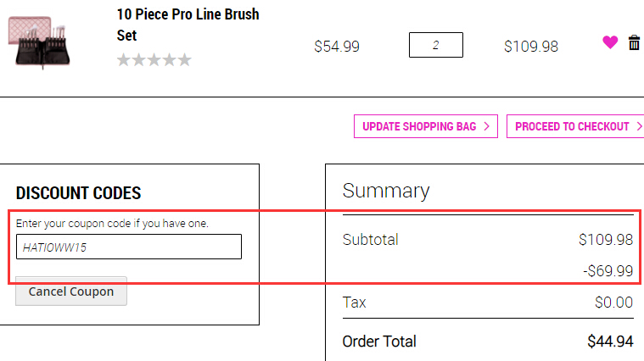Select the second rating star

point(139,60)
